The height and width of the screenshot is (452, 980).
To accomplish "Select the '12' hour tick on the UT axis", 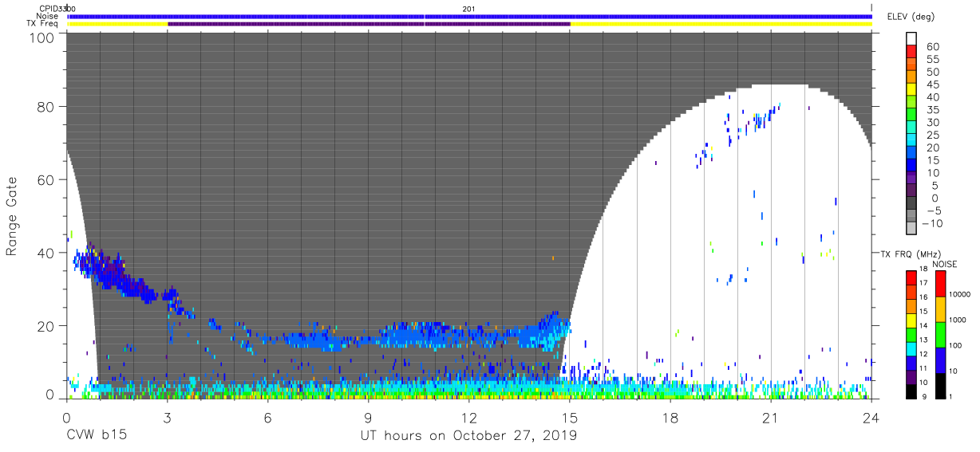I will click(x=468, y=417).
